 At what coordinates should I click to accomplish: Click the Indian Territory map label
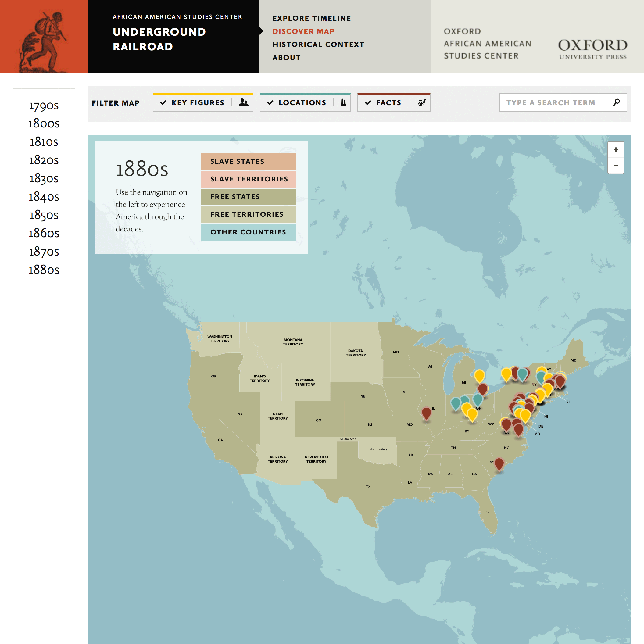377,449
